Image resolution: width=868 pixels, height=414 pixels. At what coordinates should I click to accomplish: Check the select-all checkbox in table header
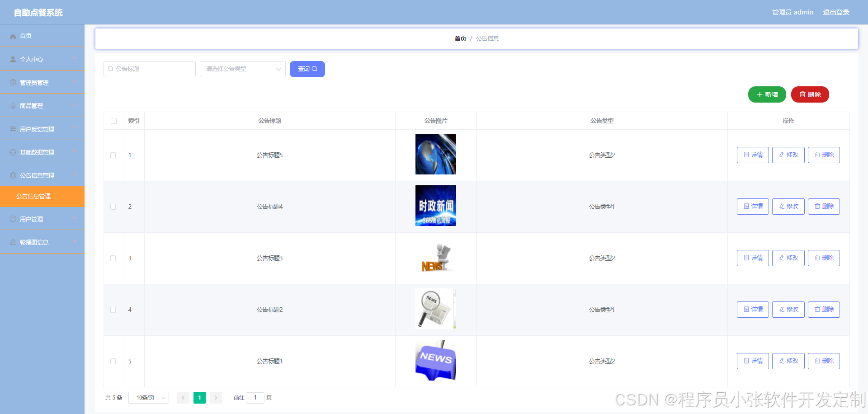[x=113, y=121]
